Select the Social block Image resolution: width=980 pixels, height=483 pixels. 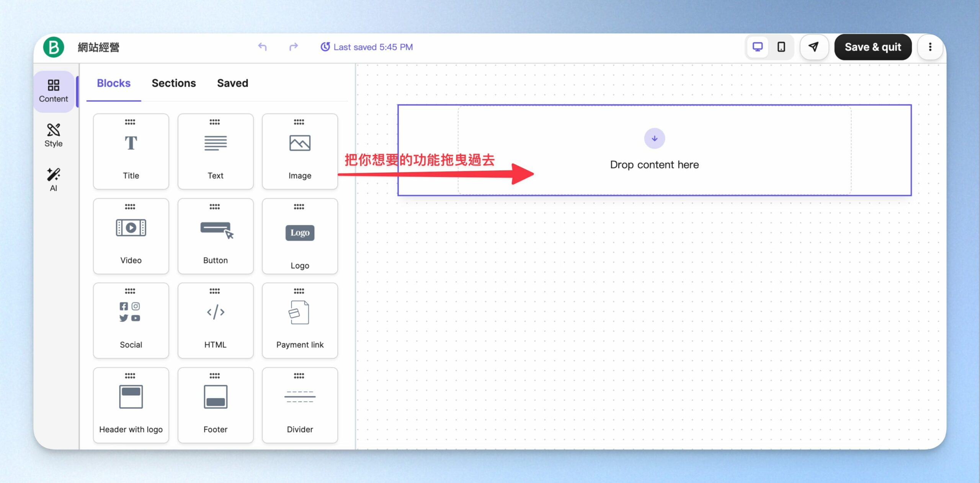click(x=131, y=321)
